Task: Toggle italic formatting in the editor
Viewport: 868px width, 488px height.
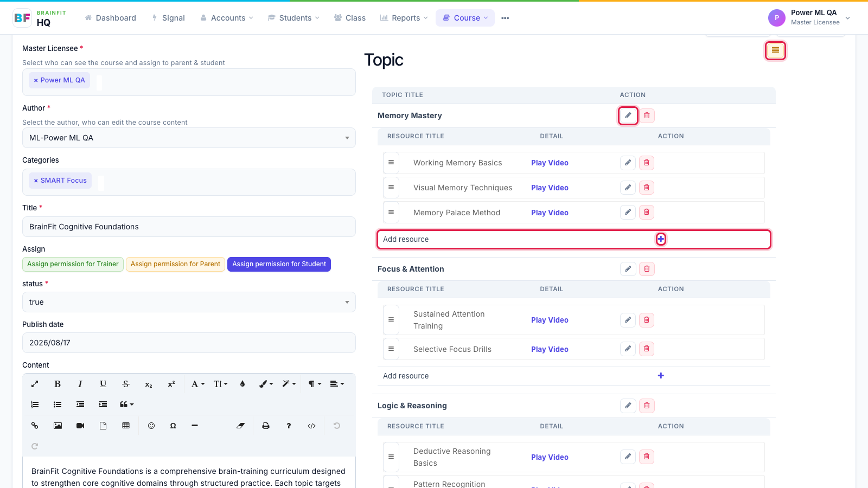Action: [x=80, y=384]
